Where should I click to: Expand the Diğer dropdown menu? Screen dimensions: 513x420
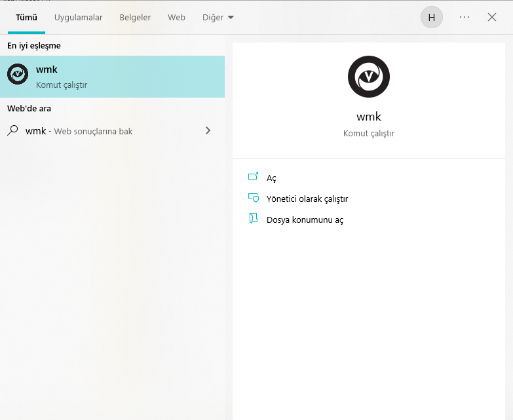(x=218, y=17)
